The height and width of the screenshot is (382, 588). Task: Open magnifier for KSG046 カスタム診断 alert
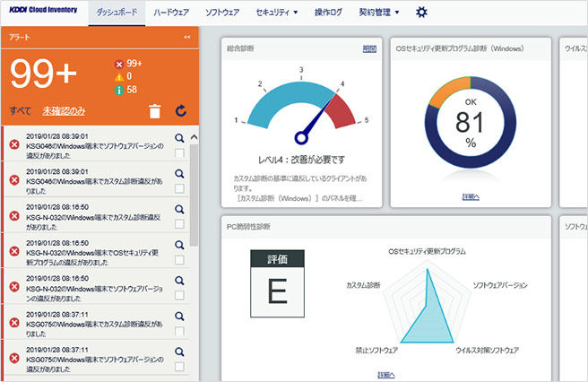(x=179, y=174)
